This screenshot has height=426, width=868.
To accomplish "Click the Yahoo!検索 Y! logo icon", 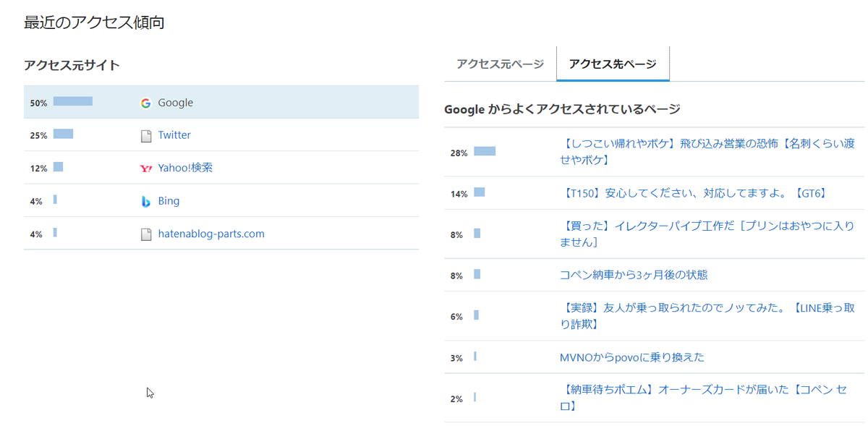I will pyautogui.click(x=146, y=167).
